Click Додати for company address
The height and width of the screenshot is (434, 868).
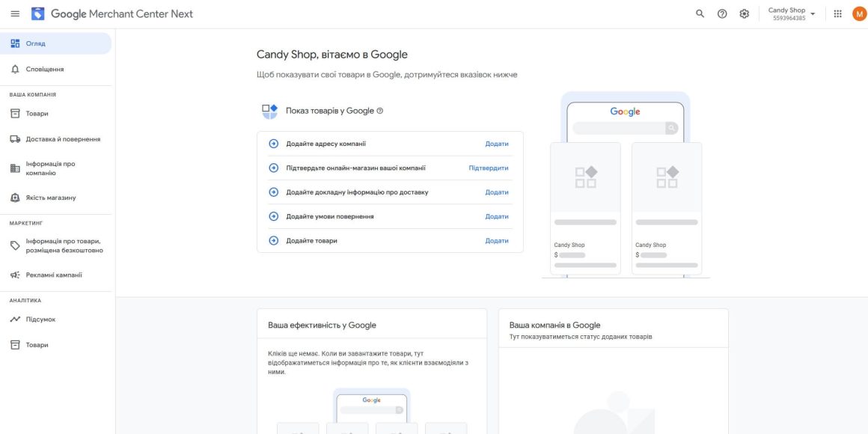(x=497, y=144)
